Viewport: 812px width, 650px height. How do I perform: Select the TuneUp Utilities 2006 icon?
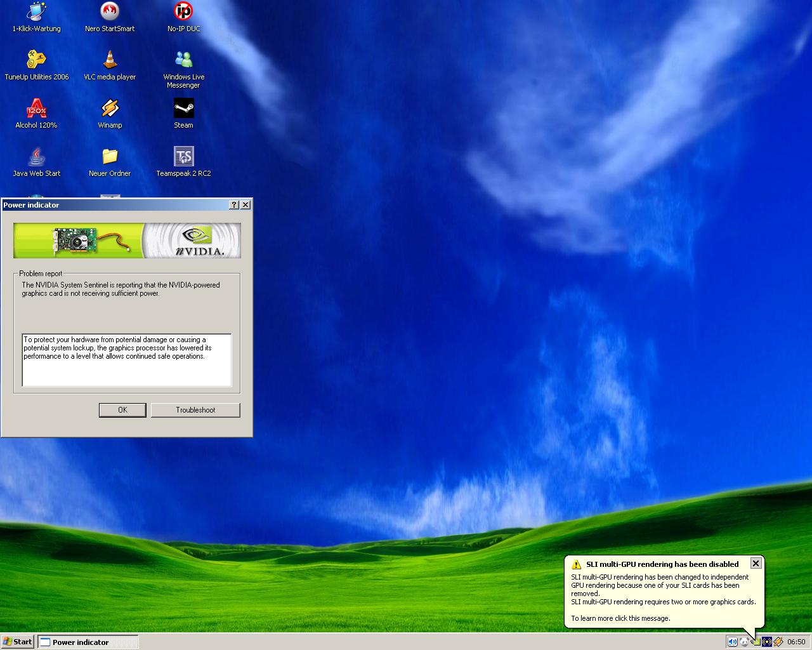click(x=36, y=66)
